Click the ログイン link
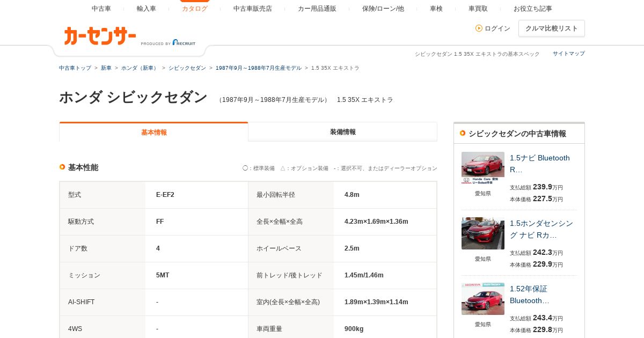 click(497, 28)
